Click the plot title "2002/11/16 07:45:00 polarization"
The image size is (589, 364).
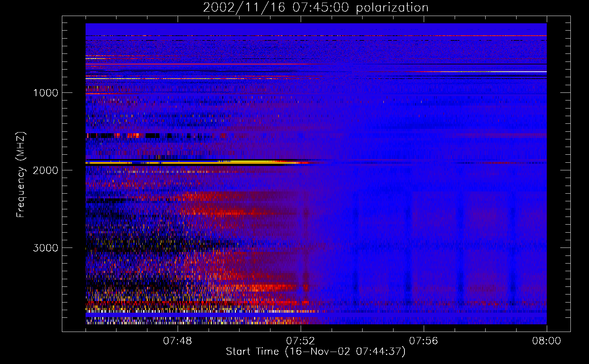click(x=316, y=7)
